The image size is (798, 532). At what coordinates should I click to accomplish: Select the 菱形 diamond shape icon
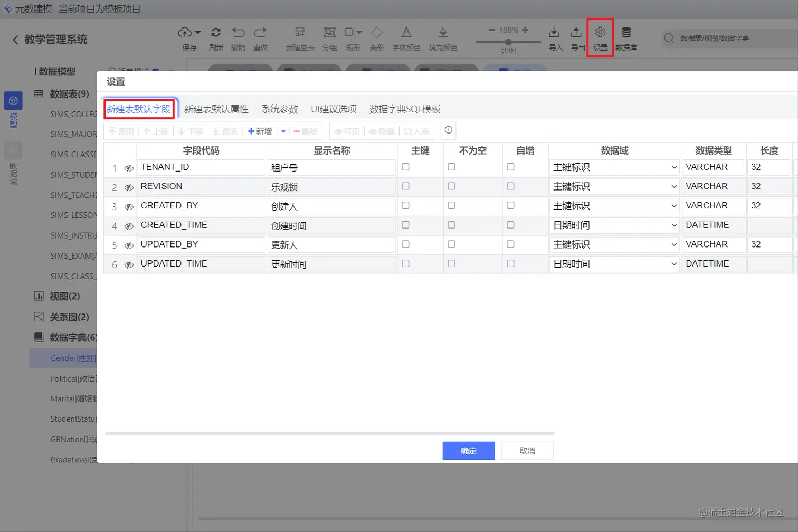point(377,32)
